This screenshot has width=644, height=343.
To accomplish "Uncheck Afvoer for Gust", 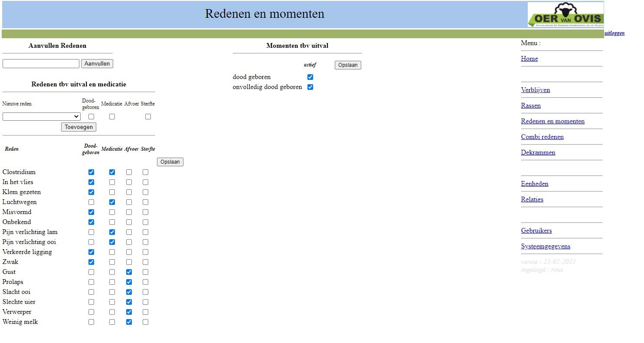I will click(x=129, y=272).
